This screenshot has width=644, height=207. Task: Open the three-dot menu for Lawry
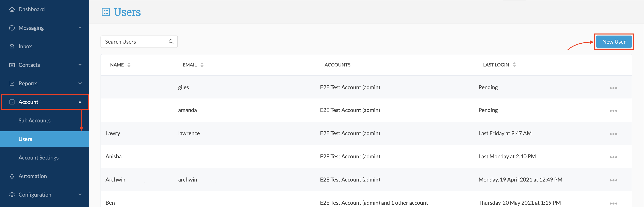click(x=613, y=134)
